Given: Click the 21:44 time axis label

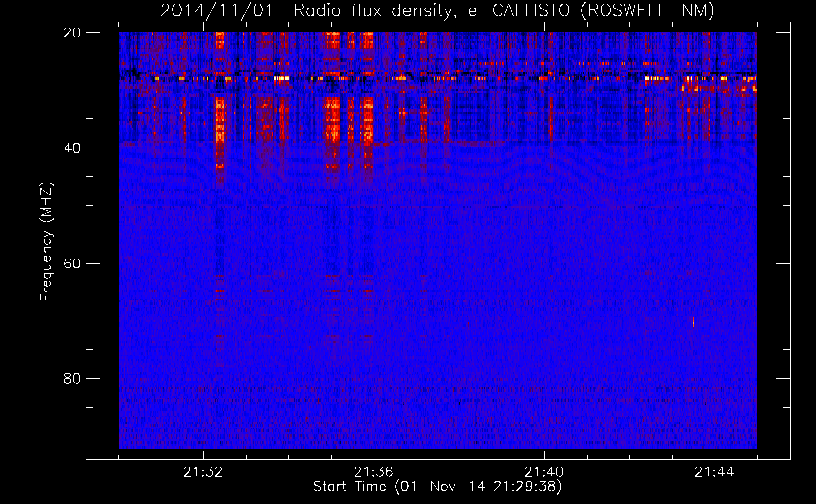Looking at the screenshot, I should click(715, 472).
